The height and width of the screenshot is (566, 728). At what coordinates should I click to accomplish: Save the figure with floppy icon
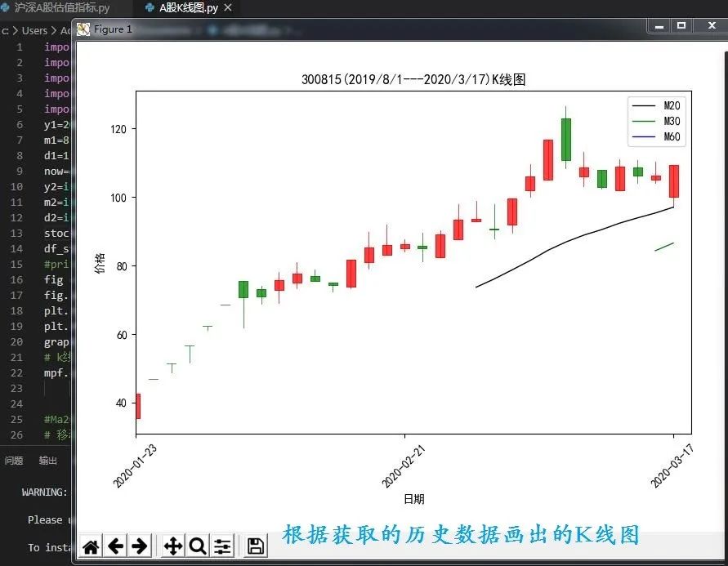point(256,546)
